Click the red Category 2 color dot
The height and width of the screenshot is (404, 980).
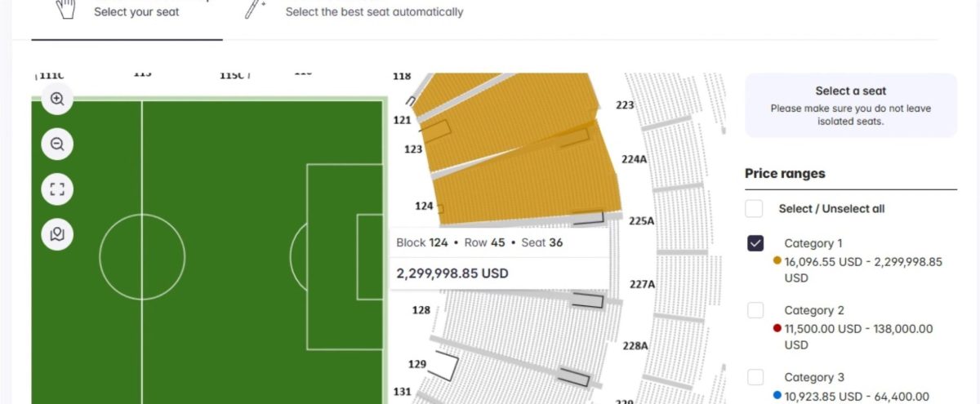[777, 329]
